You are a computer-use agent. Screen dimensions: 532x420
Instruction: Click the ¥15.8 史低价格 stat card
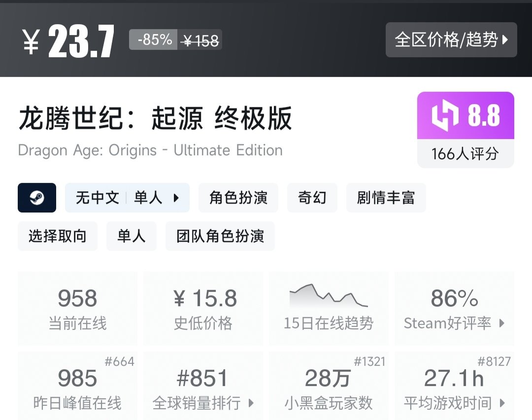203,309
